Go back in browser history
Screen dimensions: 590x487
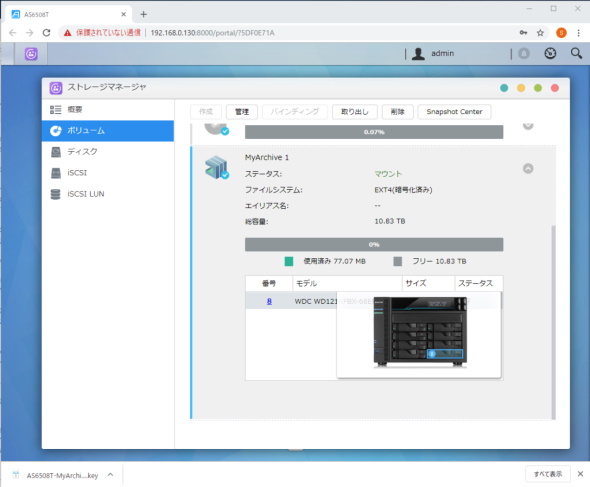pos(13,33)
